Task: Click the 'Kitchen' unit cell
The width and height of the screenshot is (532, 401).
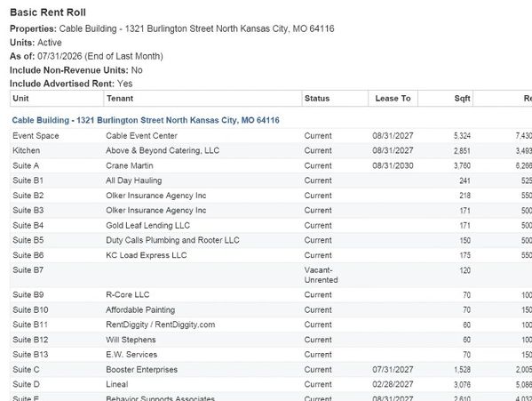Action: 26,150
